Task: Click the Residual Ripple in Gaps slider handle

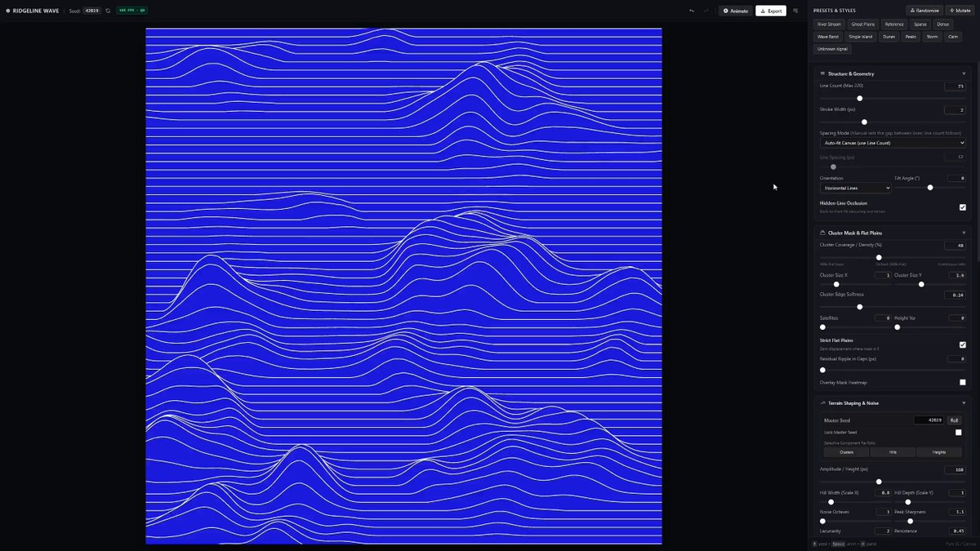Action: [822, 370]
